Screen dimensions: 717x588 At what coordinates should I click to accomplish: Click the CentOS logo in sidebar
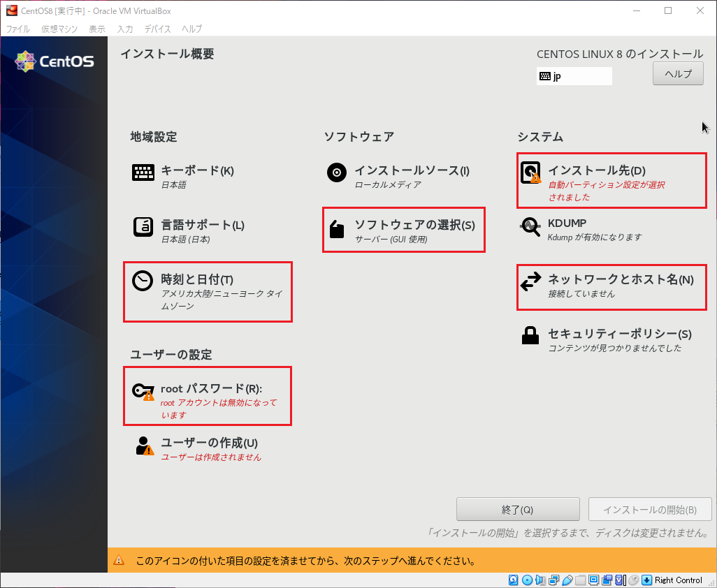tap(55, 61)
